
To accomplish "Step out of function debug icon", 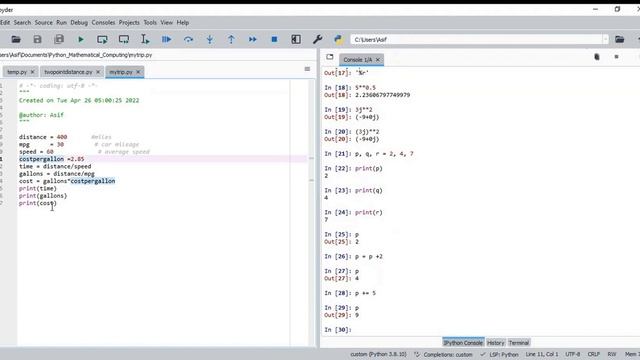I will pyautogui.click(x=231, y=40).
